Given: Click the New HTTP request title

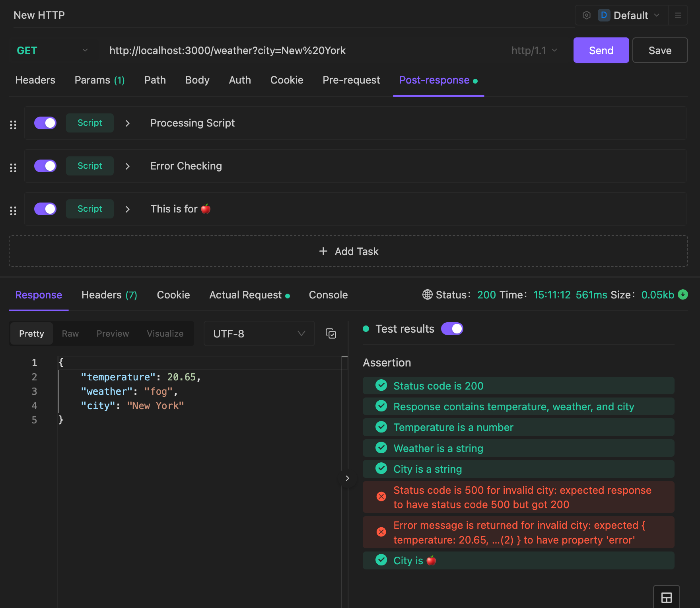Looking at the screenshot, I should [39, 15].
